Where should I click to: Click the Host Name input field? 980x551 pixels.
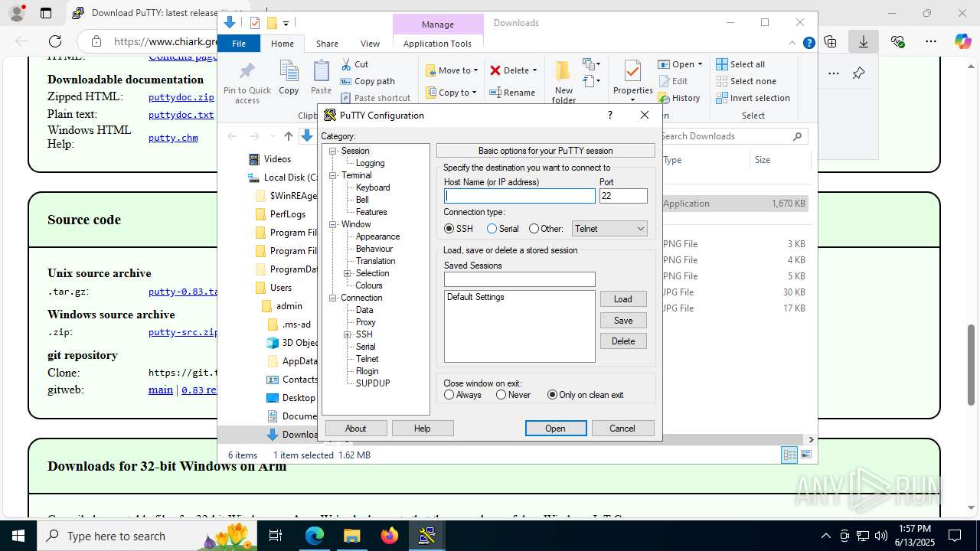coord(519,196)
